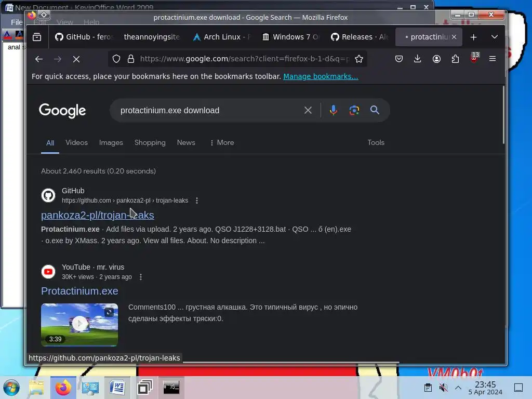The image size is (532, 399).
Task: Open the Firefox account icon
Action: pyautogui.click(x=436, y=59)
